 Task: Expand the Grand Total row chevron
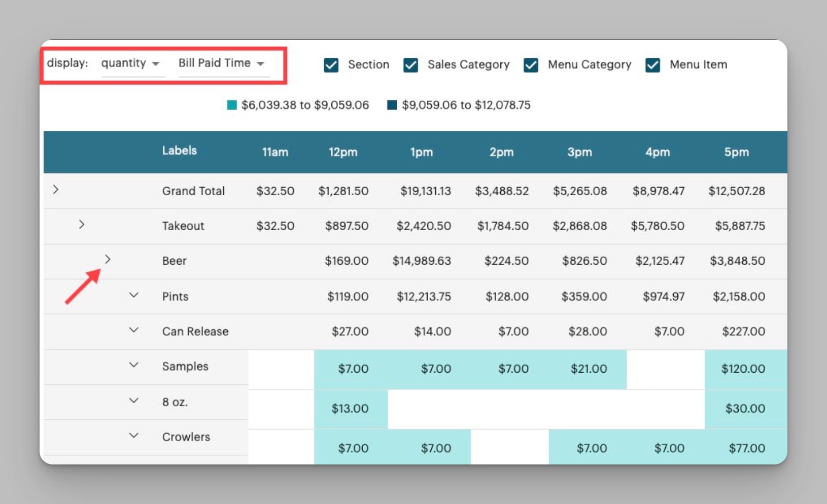point(56,190)
